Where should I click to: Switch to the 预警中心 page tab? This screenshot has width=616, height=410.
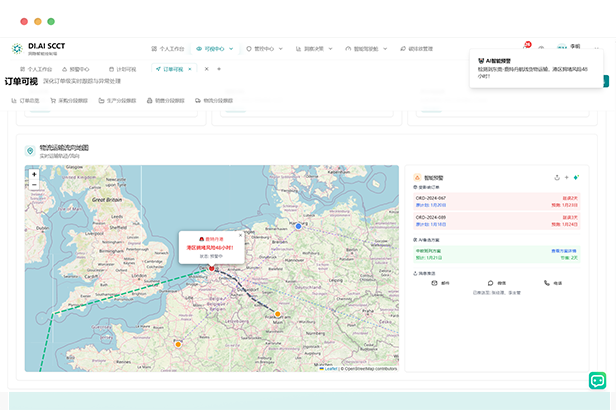pyautogui.click(x=76, y=69)
